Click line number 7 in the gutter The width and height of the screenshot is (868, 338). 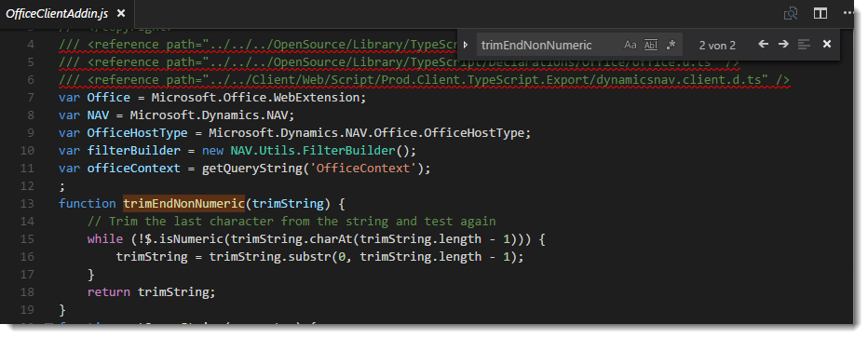(x=31, y=98)
